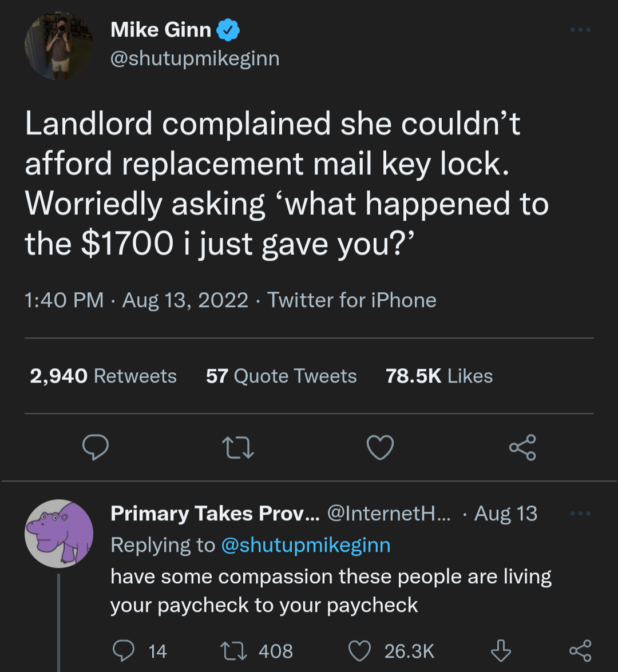Click the Primary Takes Prov... username
The image size is (618, 672).
click(x=215, y=514)
